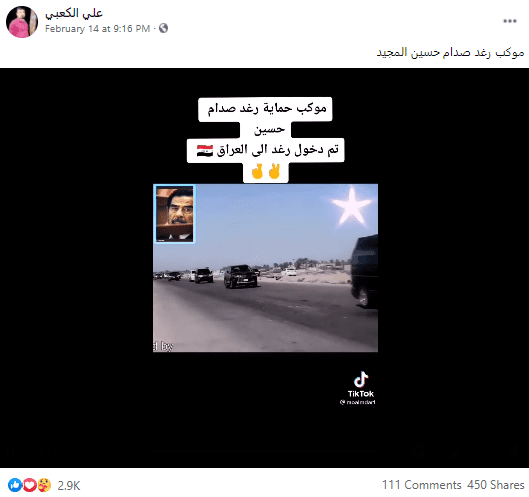This screenshot has height=497, width=529.
Task: Click the portrait inset in the video's corner
Action: coord(174,213)
